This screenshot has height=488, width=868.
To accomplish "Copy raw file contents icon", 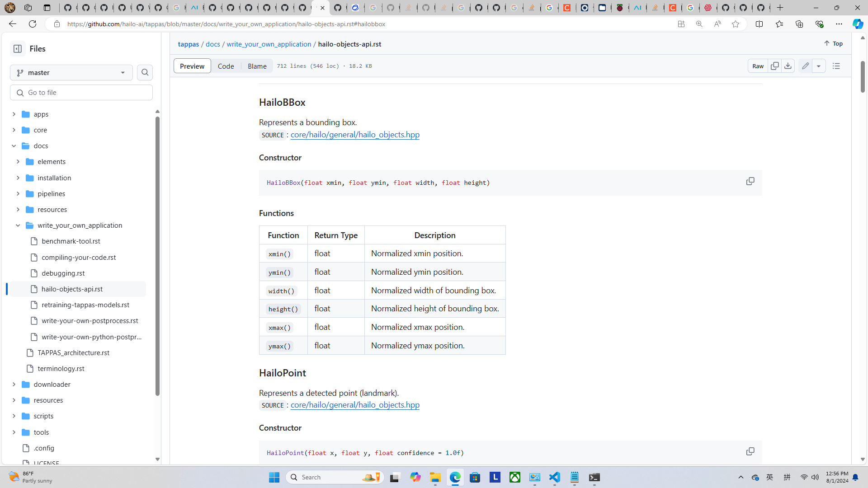I will (774, 66).
